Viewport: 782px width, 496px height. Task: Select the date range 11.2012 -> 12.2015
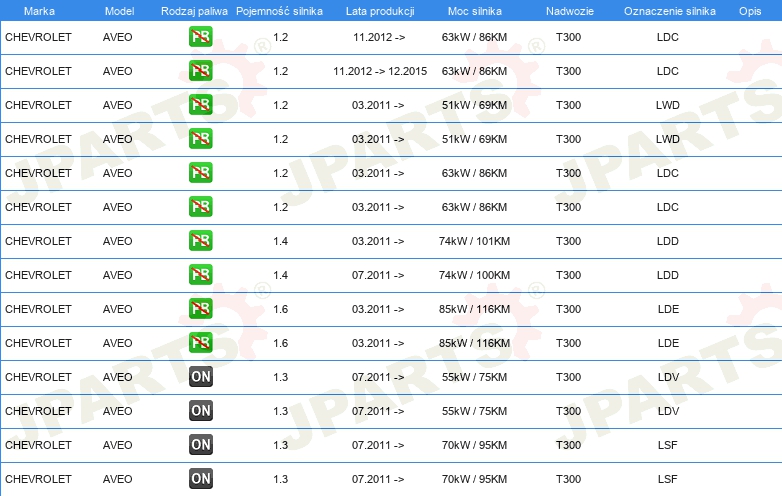click(380, 71)
